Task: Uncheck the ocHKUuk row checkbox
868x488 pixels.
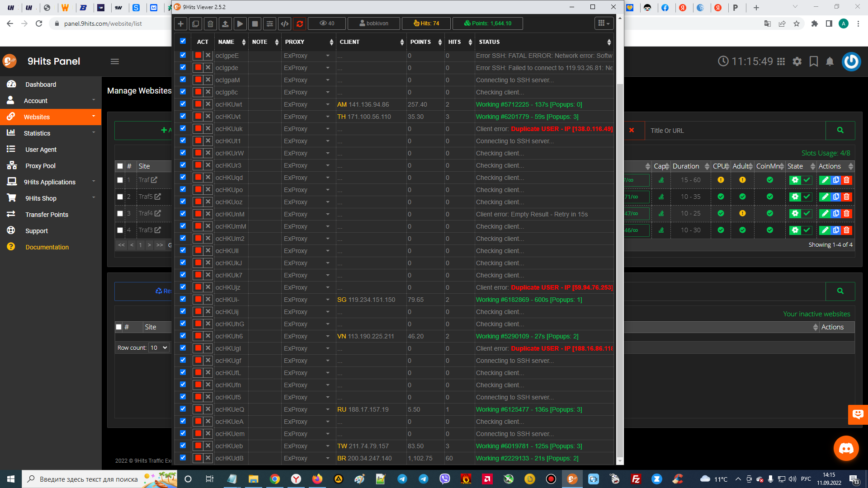Action: 183,128
